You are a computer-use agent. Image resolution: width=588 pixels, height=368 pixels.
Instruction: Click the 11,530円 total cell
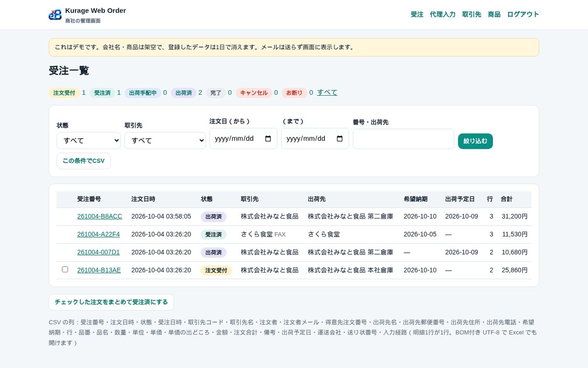[x=514, y=235]
